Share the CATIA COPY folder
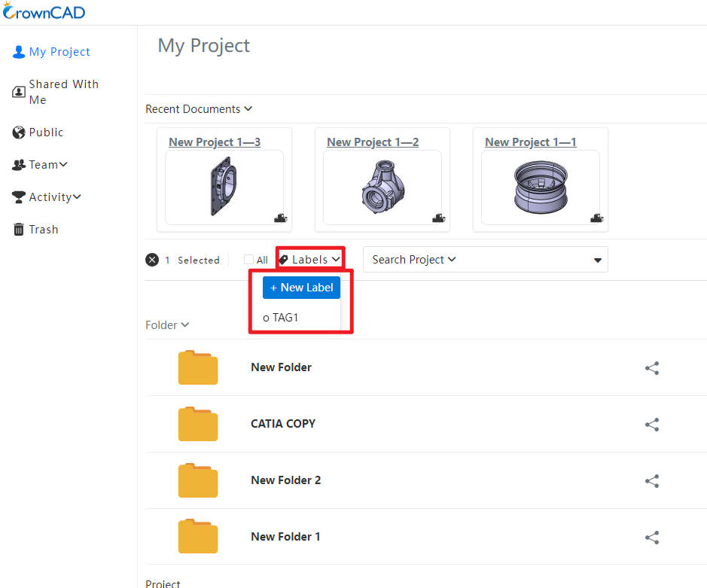Viewport: 707px width, 588px height. (652, 425)
